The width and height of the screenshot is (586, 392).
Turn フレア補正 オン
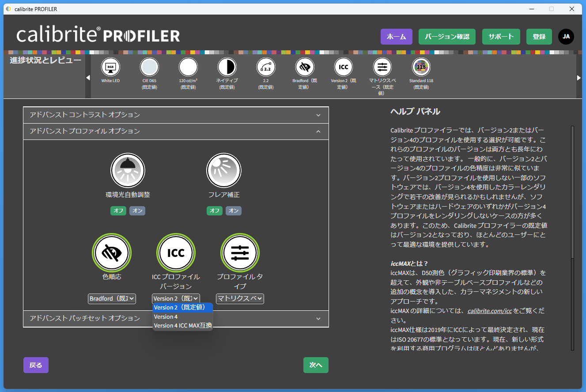(x=234, y=211)
